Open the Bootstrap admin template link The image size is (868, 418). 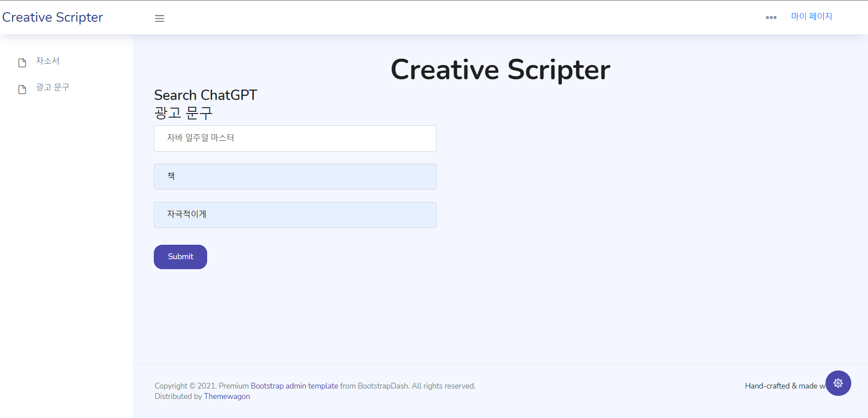pos(294,386)
